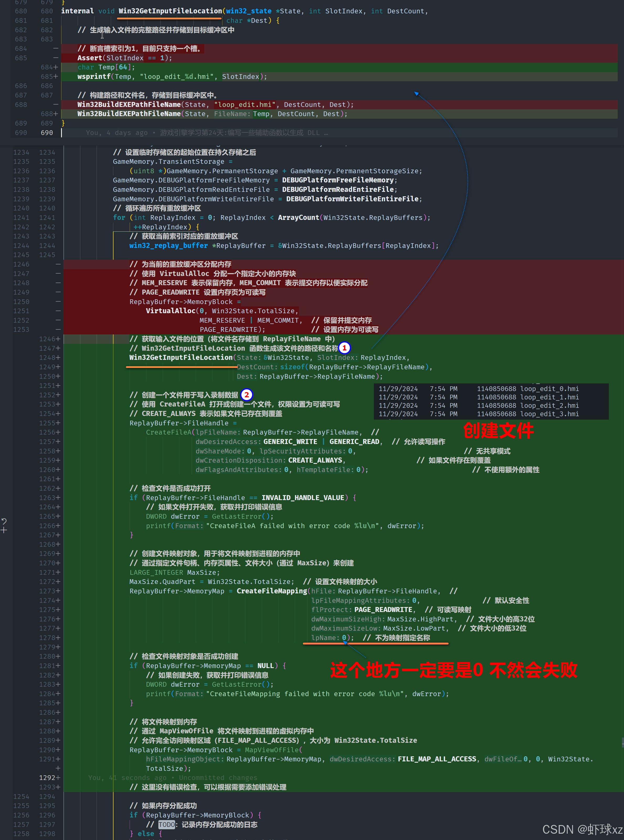This screenshot has height=840, width=624.
Task: Click the VirtualAlloc( call on deleted line 1251
Action: pyautogui.click(x=172, y=311)
